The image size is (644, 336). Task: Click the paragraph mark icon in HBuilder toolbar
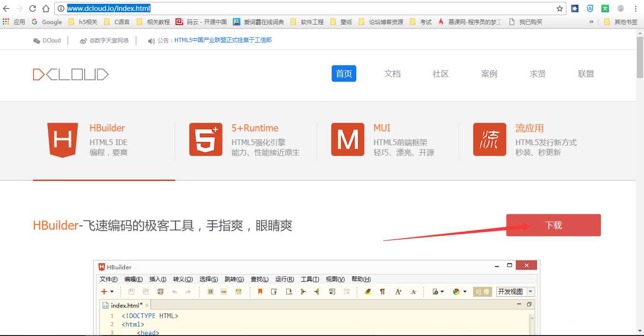pos(382,292)
